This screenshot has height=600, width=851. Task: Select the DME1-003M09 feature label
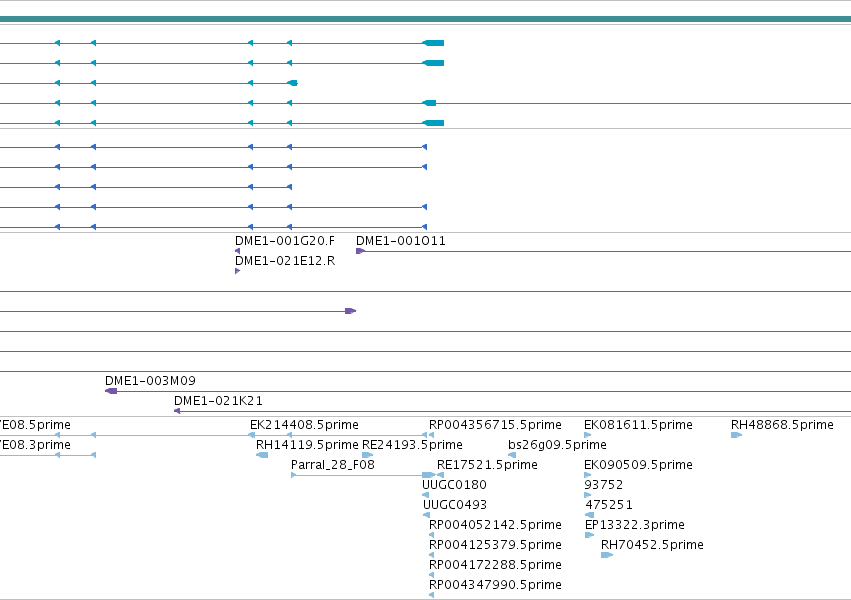coord(150,381)
